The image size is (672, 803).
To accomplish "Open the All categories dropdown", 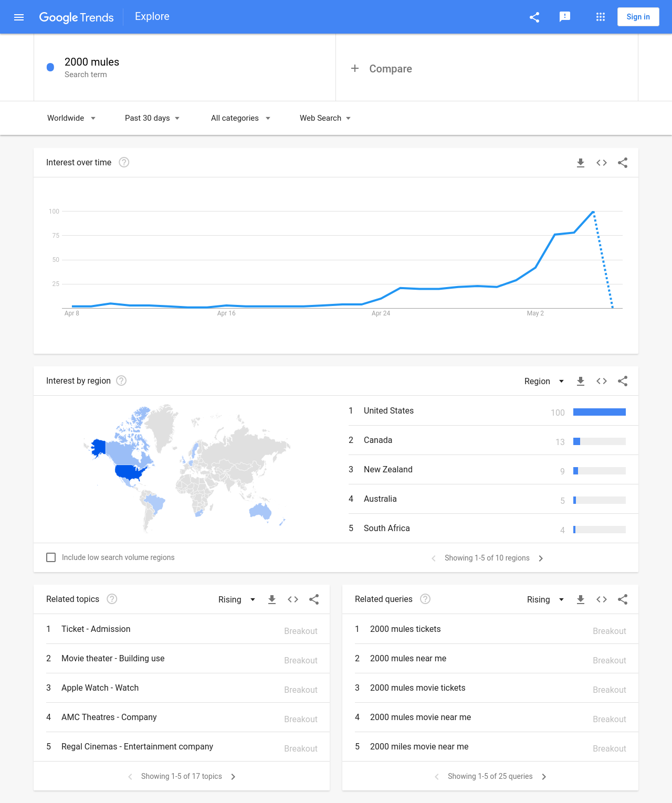I will click(240, 118).
